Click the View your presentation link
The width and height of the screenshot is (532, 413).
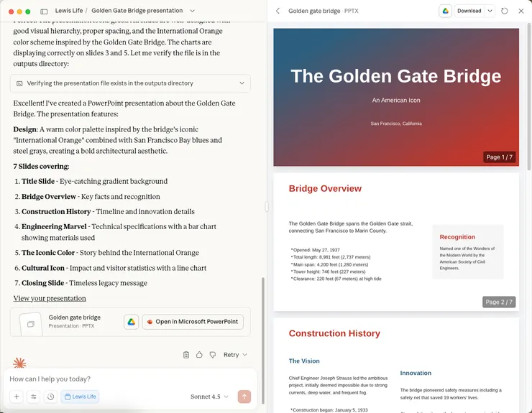(50, 299)
